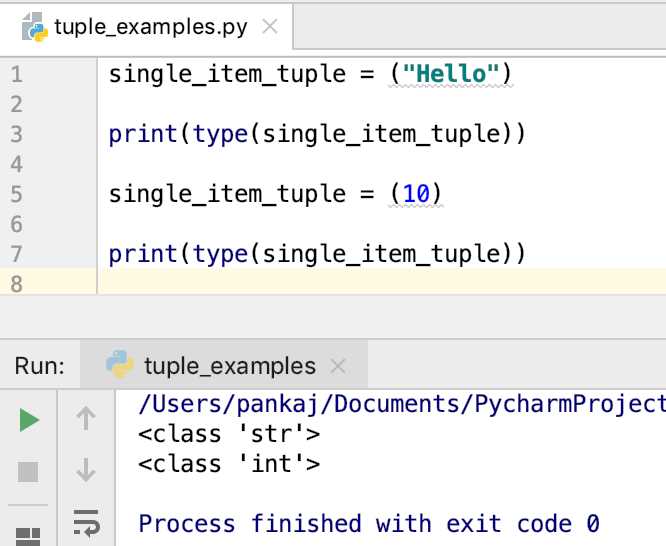Click the "Hello" string on line 1

(x=451, y=74)
